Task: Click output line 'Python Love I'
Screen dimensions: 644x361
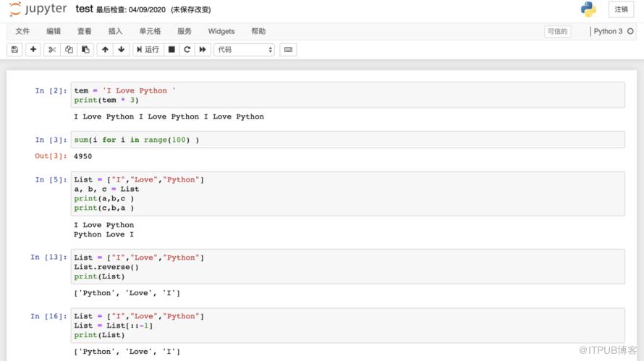Action: 103,234
